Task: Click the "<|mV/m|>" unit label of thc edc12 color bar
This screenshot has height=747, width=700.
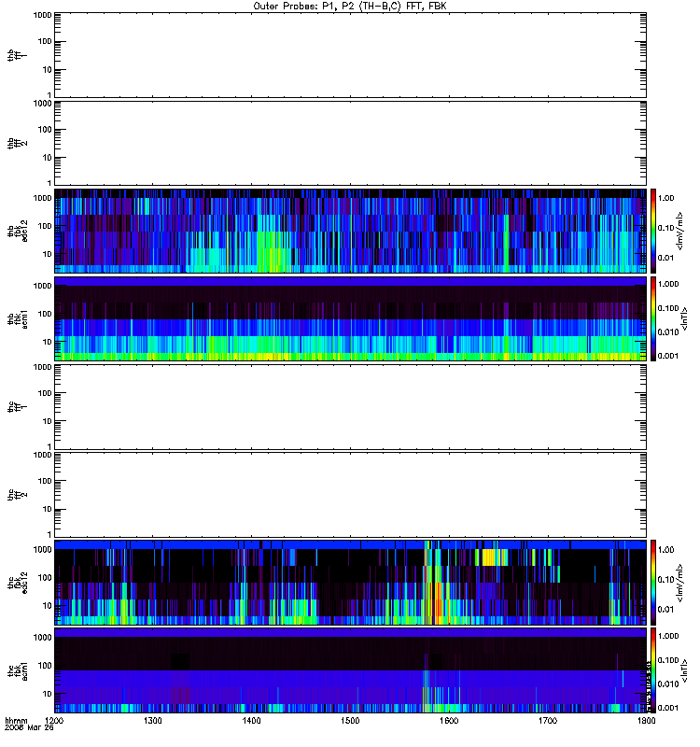Action: pyautogui.click(x=680, y=583)
